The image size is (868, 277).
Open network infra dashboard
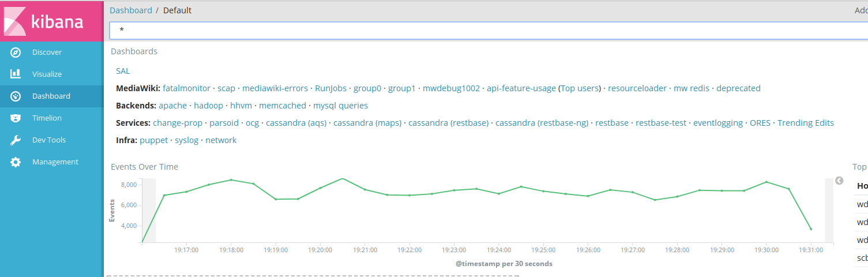(x=221, y=140)
